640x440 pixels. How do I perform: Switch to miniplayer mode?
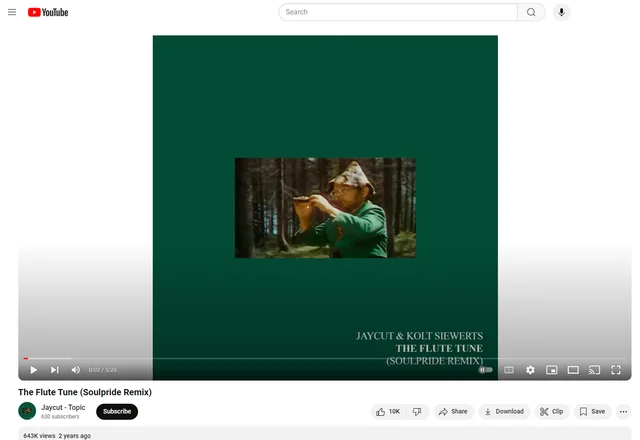tap(551, 370)
